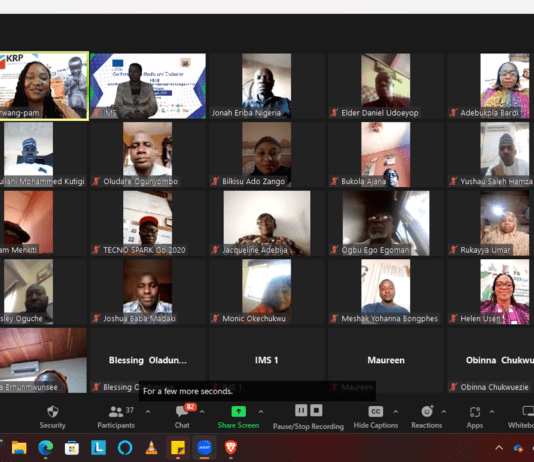Open the Zoom taskbar icon
The image size is (534, 462).
(x=204, y=448)
